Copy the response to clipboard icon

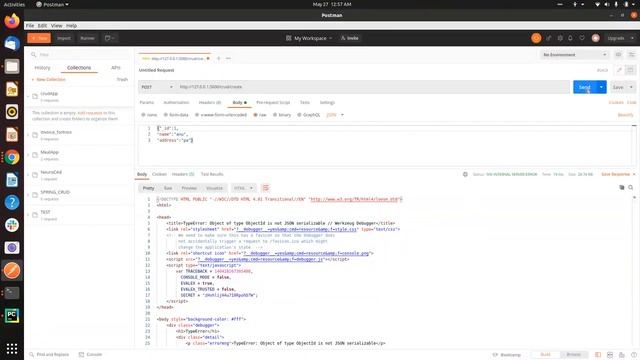622,187
